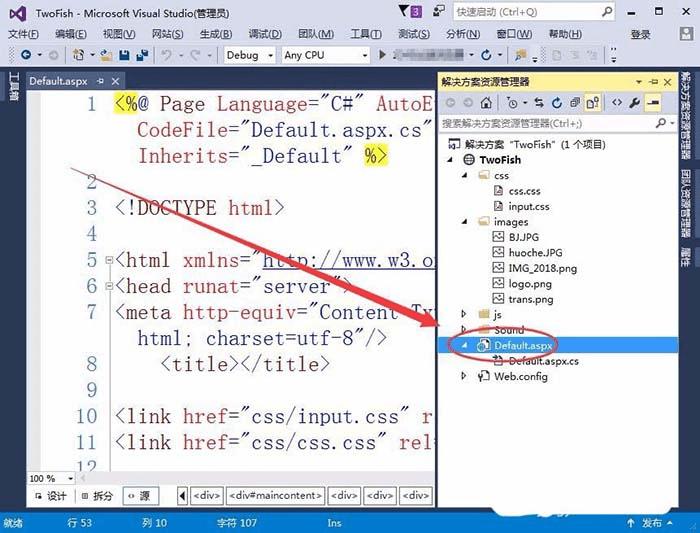
Task: Click the 发布 publish button in status bar
Action: click(x=651, y=523)
